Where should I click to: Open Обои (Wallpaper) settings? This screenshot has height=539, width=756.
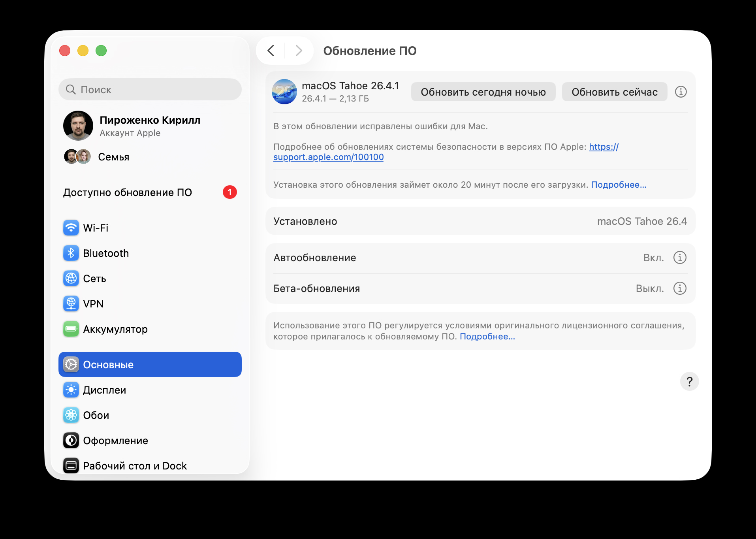pyautogui.click(x=96, y=415)
